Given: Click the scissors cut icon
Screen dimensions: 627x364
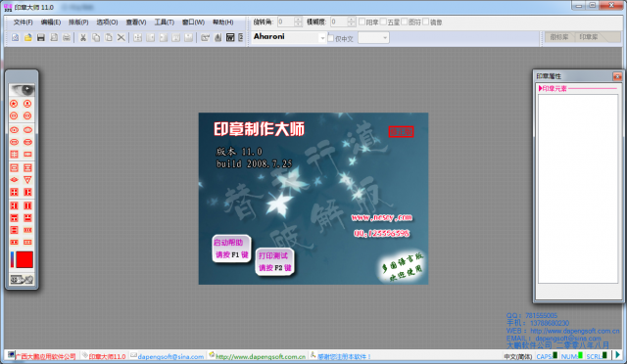Looking at the screenshot, I should pyautogui.click(x=83, y=37).
